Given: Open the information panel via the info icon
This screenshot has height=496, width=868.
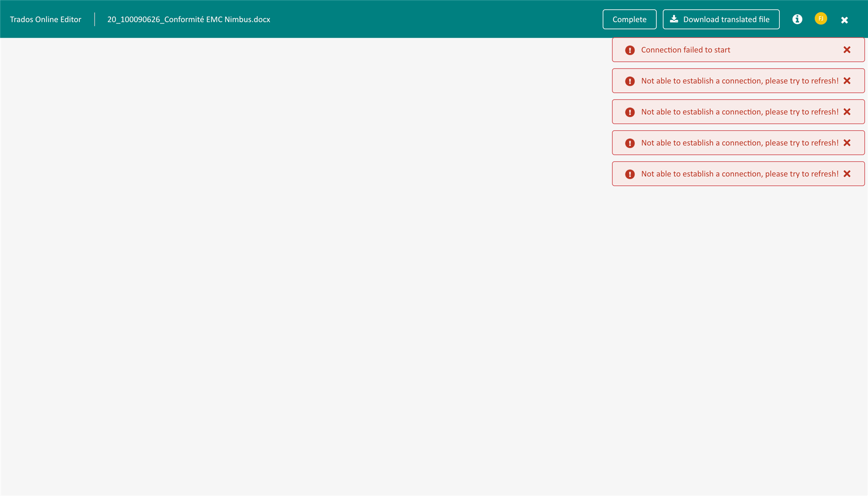Looking at the screenshot, I should click(797, 19).
